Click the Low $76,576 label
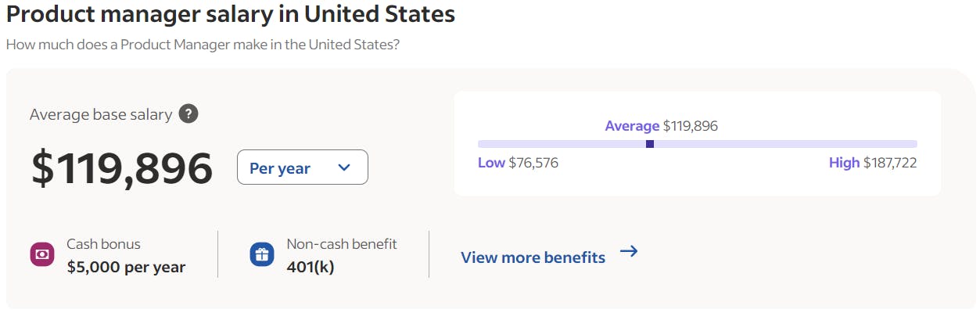 click(x=518, y=163)
